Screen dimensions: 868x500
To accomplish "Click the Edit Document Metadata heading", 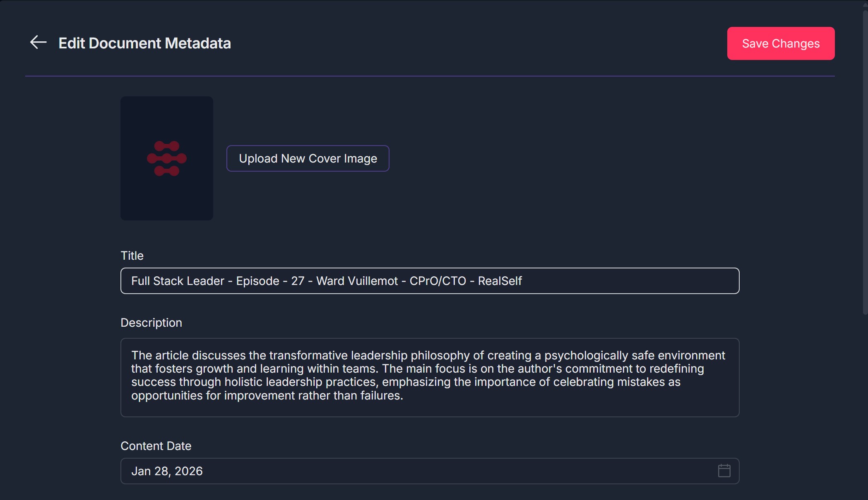I will point(144,43).
